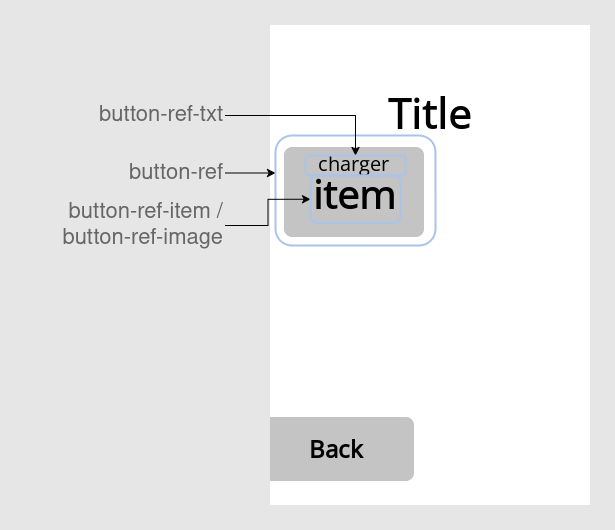The image size is (615, 530).
Task: Click the white area right of the Back button
Action: (x=500, y=449)
